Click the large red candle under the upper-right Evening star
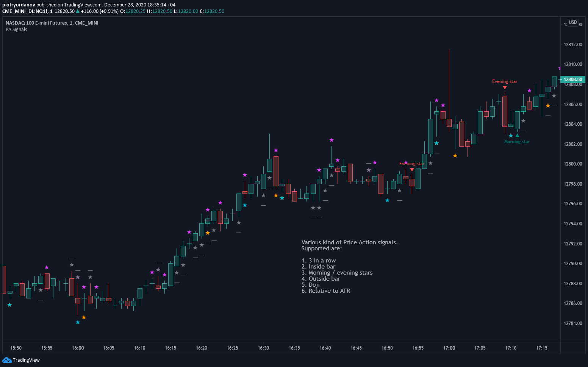 click(x=505, y=112)
